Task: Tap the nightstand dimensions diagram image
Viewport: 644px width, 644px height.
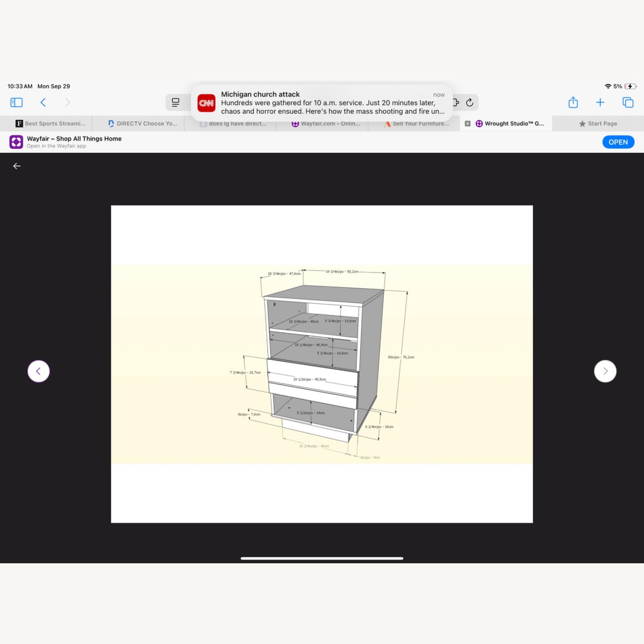Action: point(322,364)
